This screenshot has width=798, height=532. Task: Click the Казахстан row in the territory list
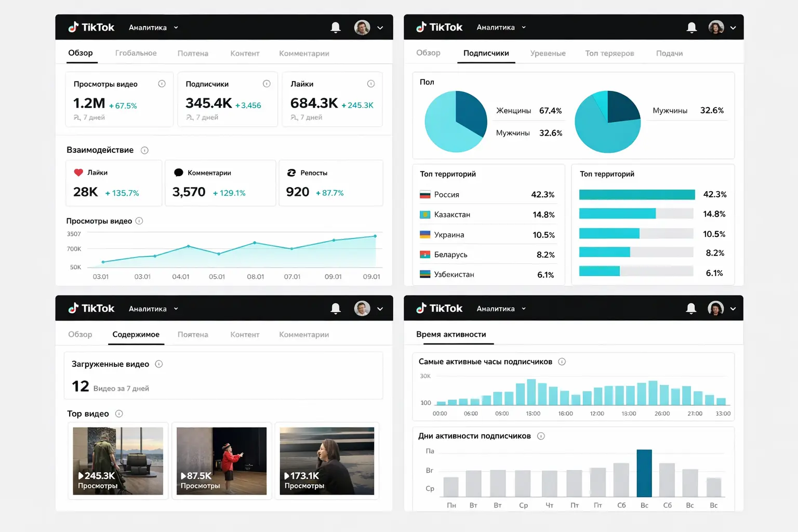click(487, 215)
